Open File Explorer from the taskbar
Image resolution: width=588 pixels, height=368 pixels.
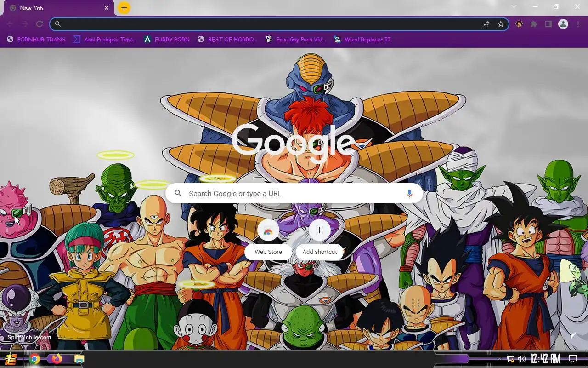(79, 359)
